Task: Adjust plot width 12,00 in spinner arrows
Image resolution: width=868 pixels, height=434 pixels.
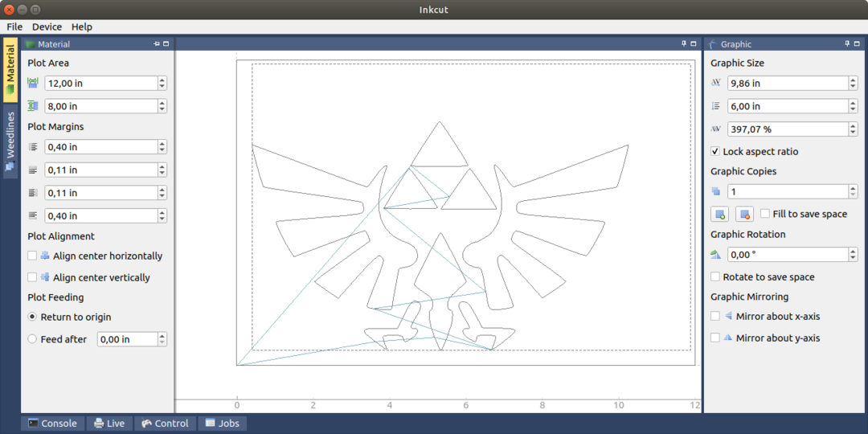Action: tap(162, 83)
